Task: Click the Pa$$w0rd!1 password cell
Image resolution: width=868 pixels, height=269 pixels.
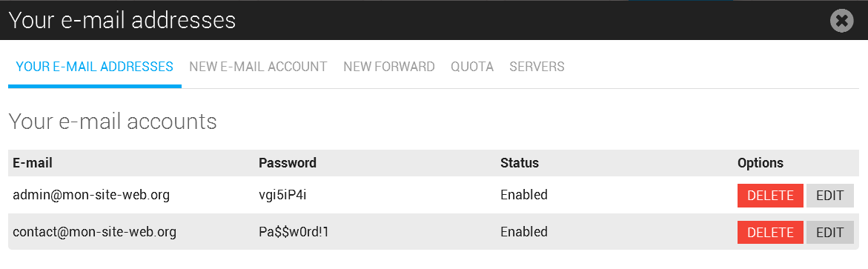Action: click(294, 231)
